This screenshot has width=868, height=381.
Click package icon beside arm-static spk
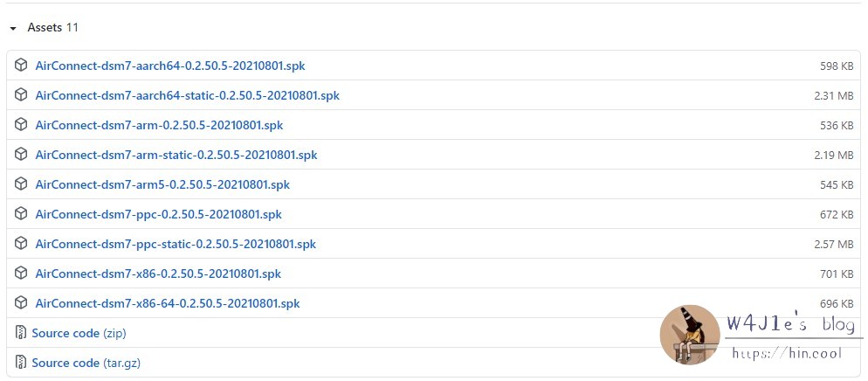pyautogui.click(x=21, y=155)
